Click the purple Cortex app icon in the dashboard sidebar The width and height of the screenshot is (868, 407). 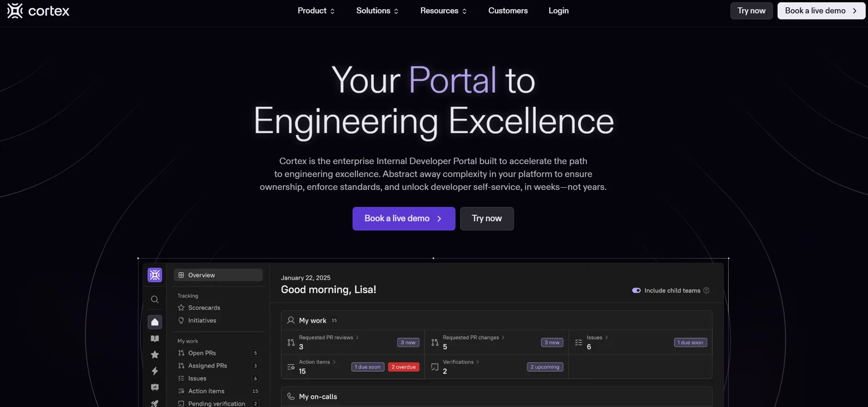pyautogui.click(x=155, y=275)
